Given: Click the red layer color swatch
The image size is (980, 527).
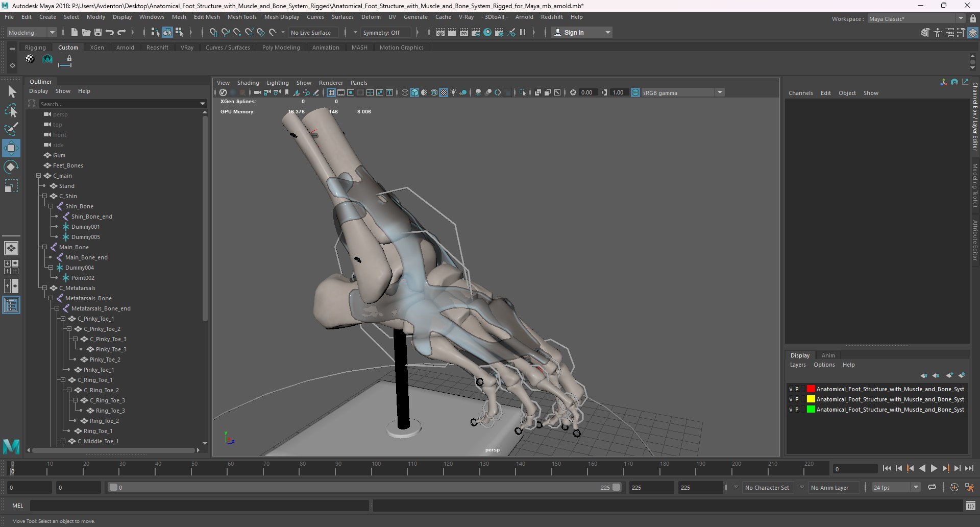Looking at the screenshot, I should 811,389.
